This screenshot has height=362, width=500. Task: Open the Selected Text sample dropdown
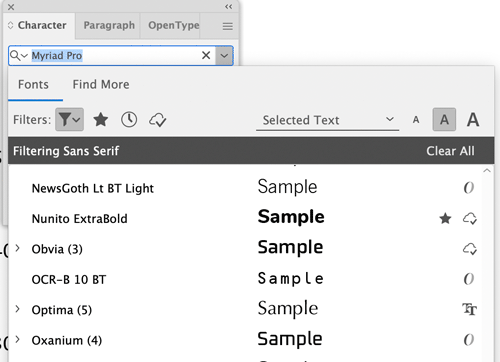(328, 120)
